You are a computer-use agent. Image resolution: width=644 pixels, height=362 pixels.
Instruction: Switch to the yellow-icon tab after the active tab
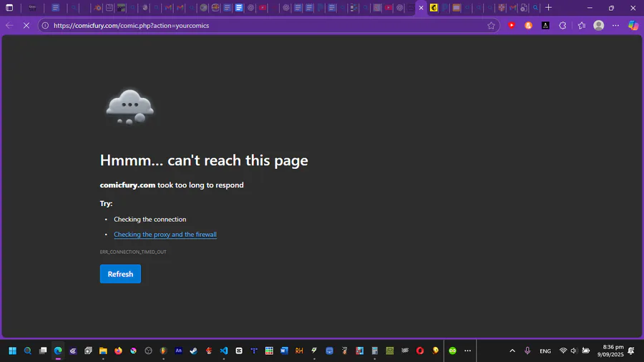(x=434, y=8)
